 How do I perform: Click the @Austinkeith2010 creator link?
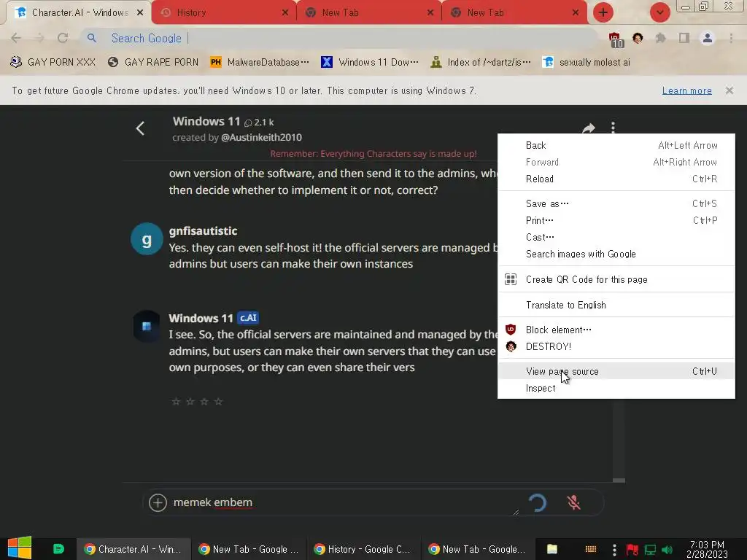261,138
